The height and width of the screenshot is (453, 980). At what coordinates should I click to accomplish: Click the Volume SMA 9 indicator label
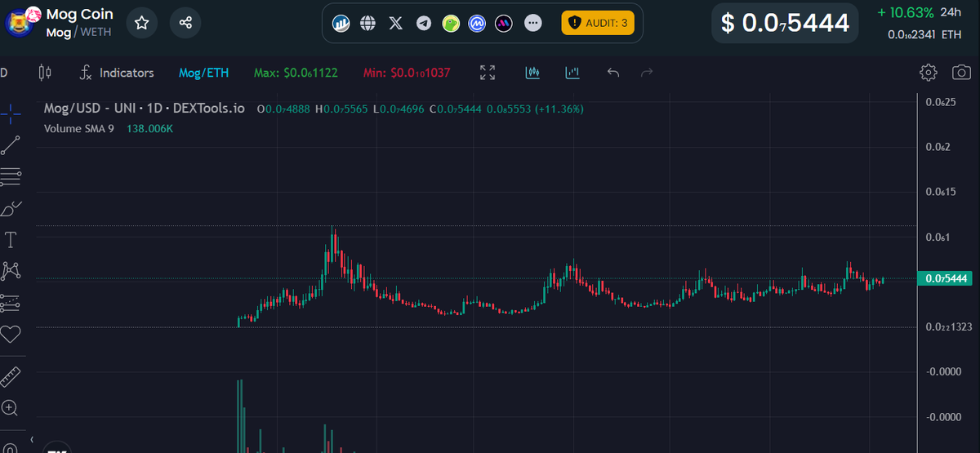(x=79, y=129)
